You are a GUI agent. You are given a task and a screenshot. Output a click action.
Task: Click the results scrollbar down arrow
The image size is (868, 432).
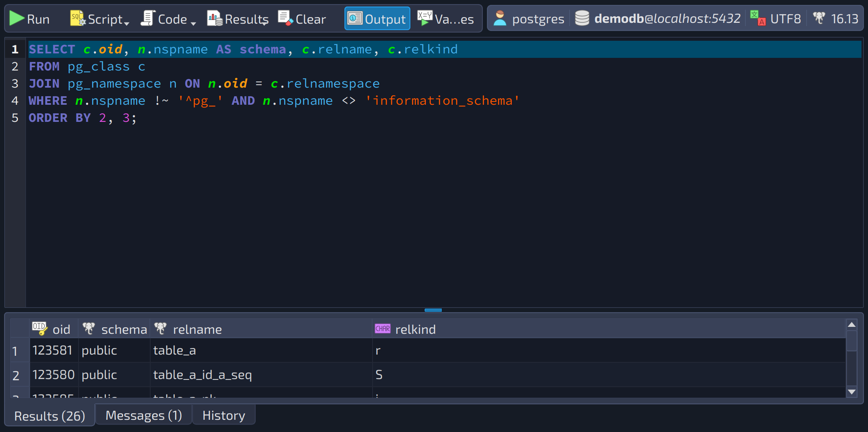851,392
